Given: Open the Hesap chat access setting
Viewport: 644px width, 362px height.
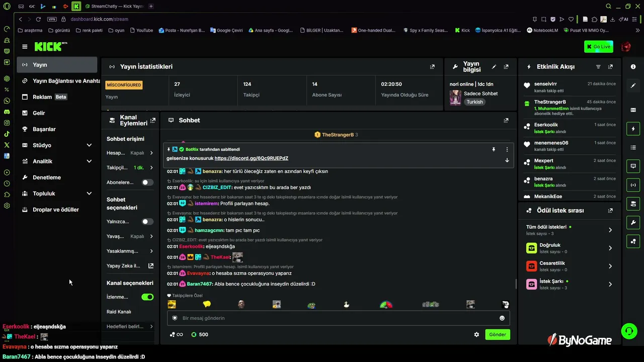Looking at the screenshot, I should [130, 153].
